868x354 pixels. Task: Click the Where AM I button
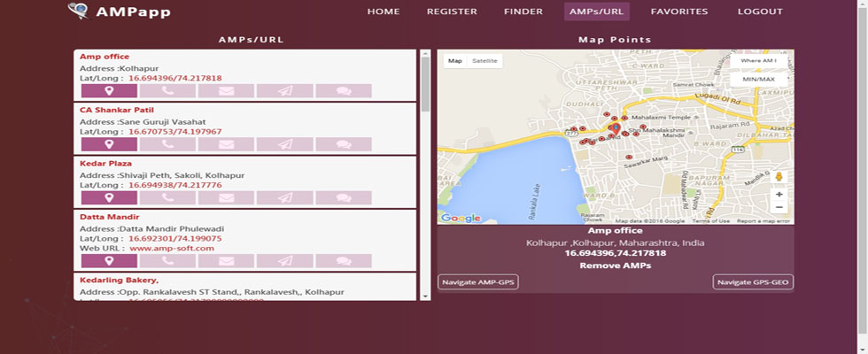point(758,61)
